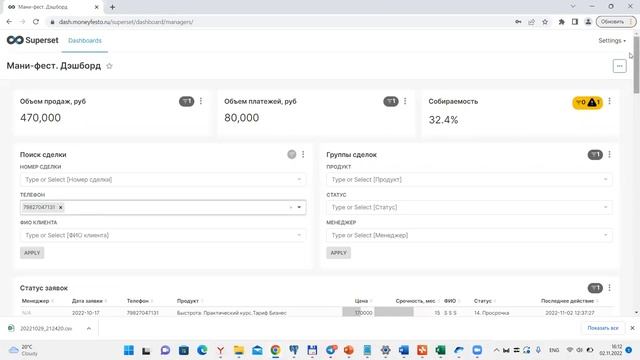Show applied filters badge on Объем платежей
640x360 pixels.
coord(391,101)
